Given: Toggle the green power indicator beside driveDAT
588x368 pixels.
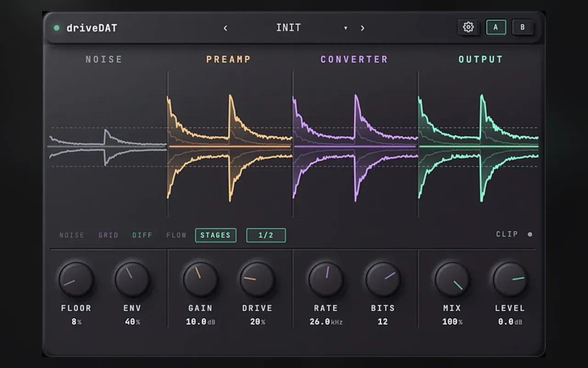Looking at the screenshot, I should [57, 28].
